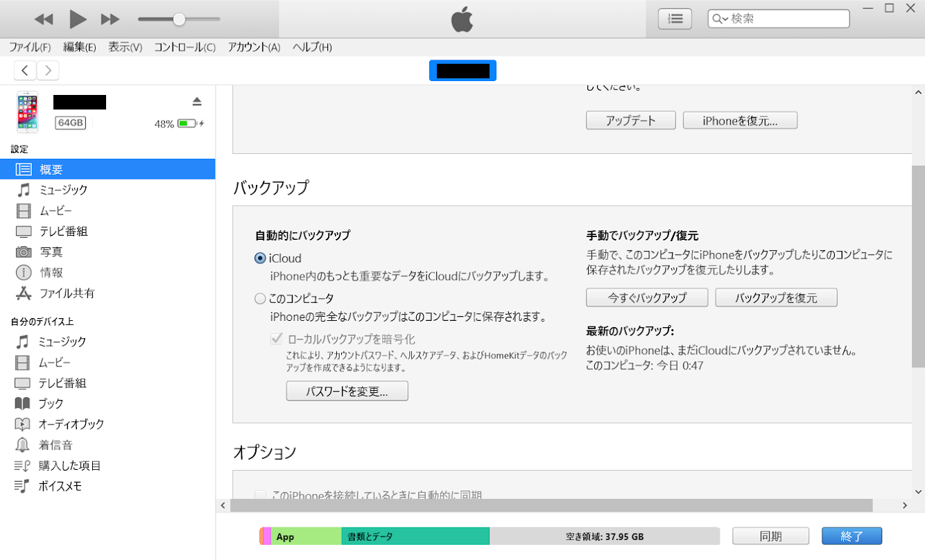The width and height of the screenshot is (925, 560).
Task: Click the 64GB capacity label
Action: coord(70,123)
